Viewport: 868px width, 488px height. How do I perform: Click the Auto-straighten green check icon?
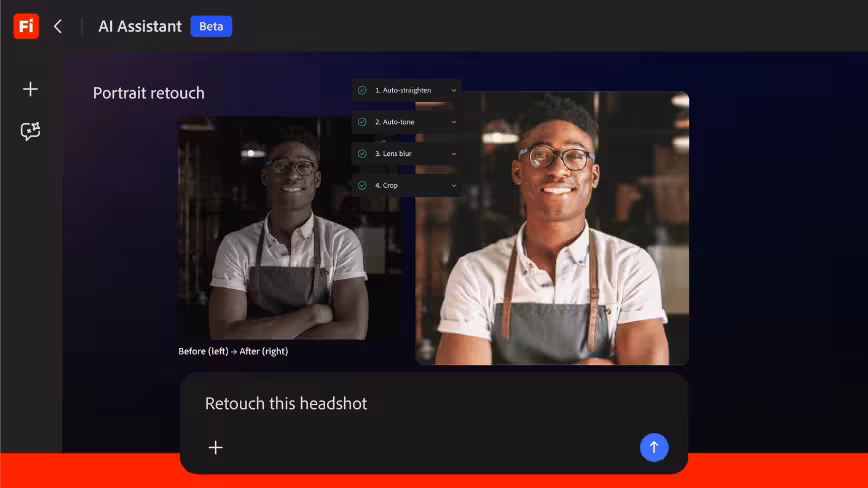tap(362, 90)
